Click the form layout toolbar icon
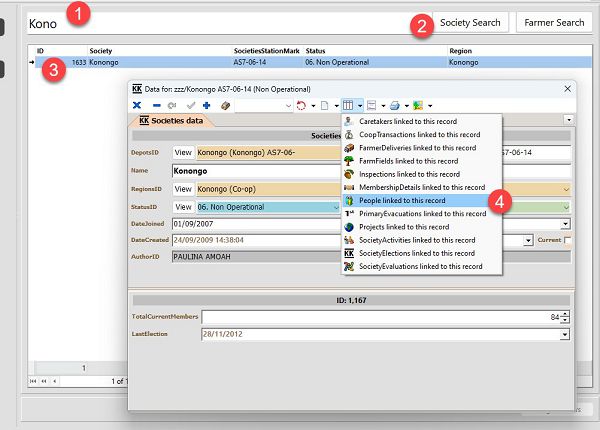Viewport: 600px width, 430px height. (x=371, y=106)
